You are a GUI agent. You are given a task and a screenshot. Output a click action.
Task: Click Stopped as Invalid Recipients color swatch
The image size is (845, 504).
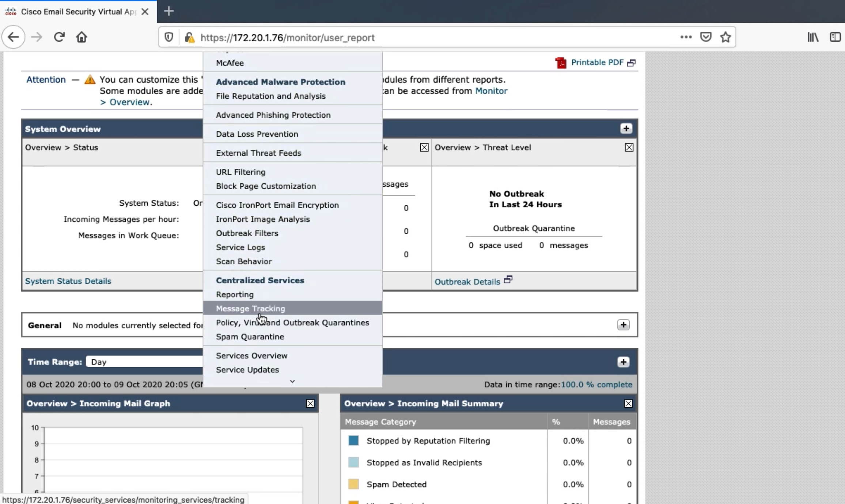pos(353,463)
